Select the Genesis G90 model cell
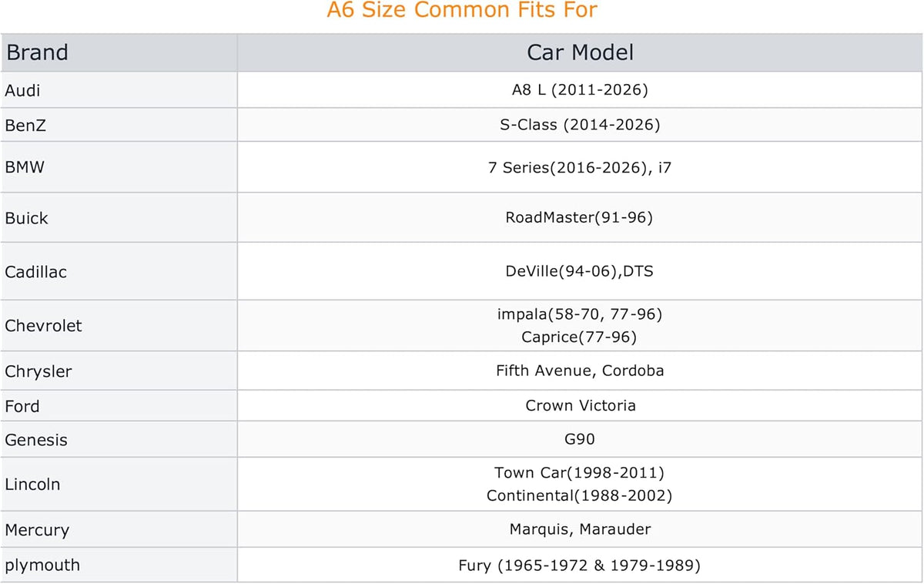The width and height of the screenshot is (924, 584). [580, 439]
